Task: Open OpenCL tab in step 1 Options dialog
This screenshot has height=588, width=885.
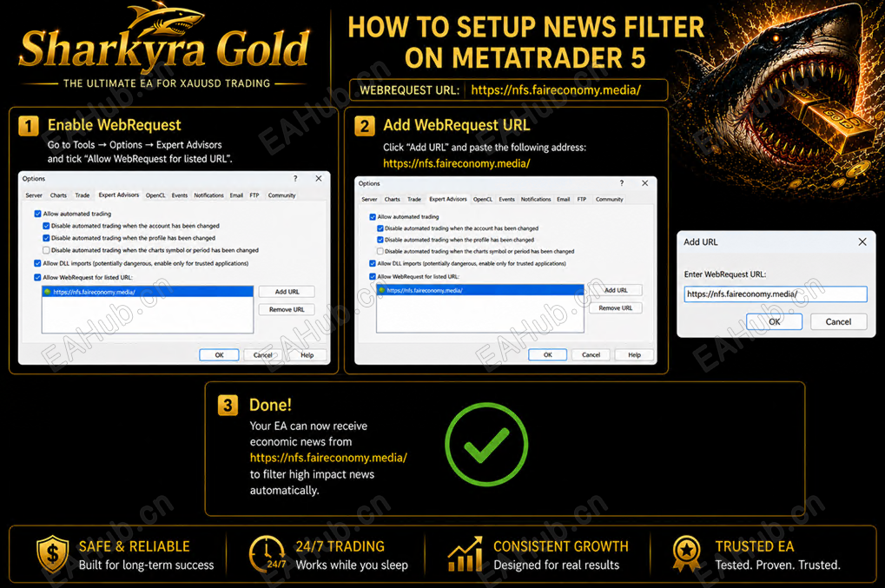Action: coord(155,195)
